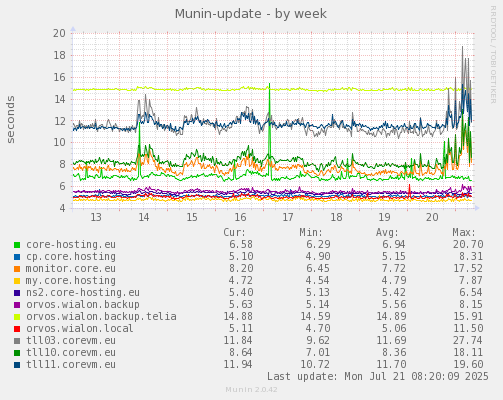The image size is (503, 400).
Task: Click the Munin 2.0.42 version footer
Action: pyautogui.click(x=251, y=390)
